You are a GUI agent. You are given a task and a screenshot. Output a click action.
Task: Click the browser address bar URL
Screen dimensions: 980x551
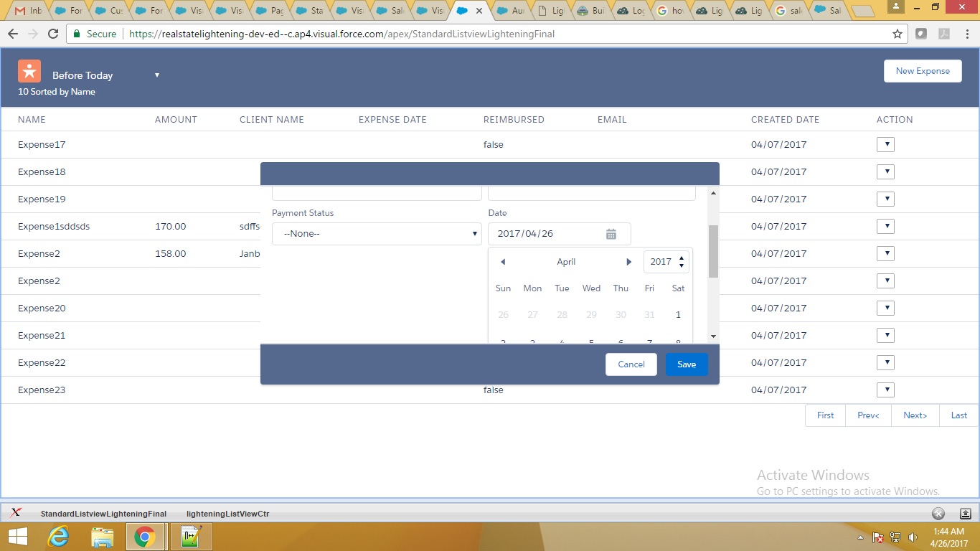point(341,34)
